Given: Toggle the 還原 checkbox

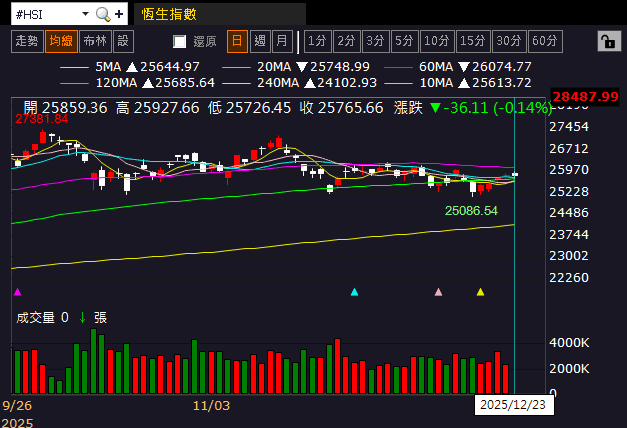Looking at the screenshot, I should tap(180, 41).
